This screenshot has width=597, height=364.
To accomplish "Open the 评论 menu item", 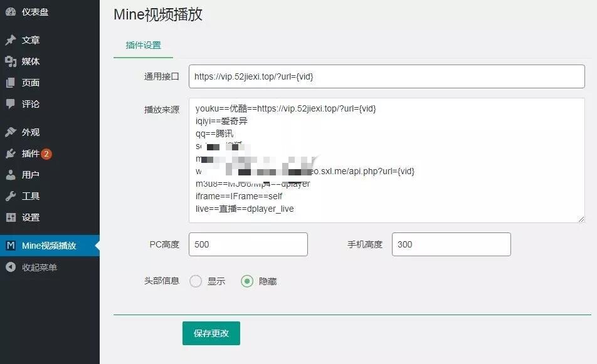I will coord(50,104).
